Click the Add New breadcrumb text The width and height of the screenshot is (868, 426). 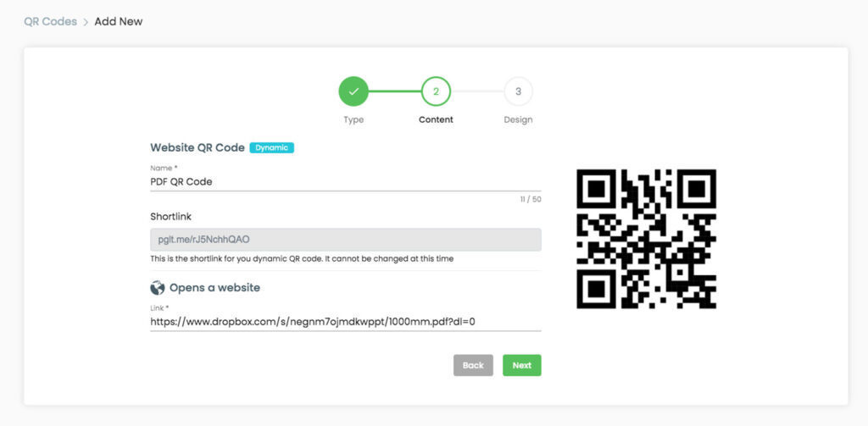point(119,22)
